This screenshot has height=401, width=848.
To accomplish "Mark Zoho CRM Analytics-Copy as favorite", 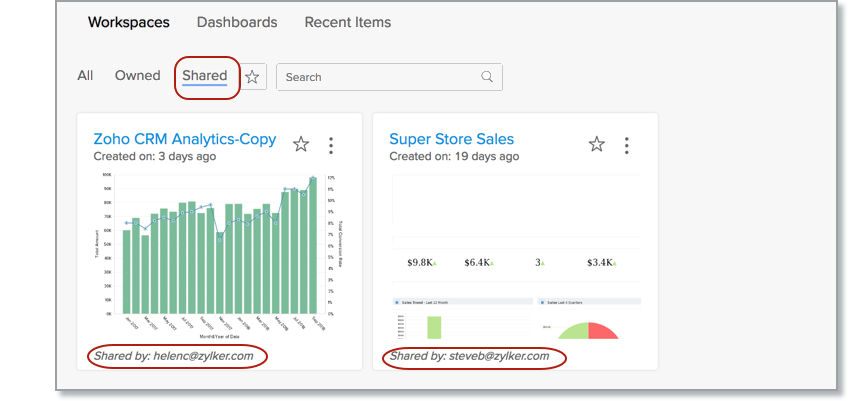I will [301, 145].
